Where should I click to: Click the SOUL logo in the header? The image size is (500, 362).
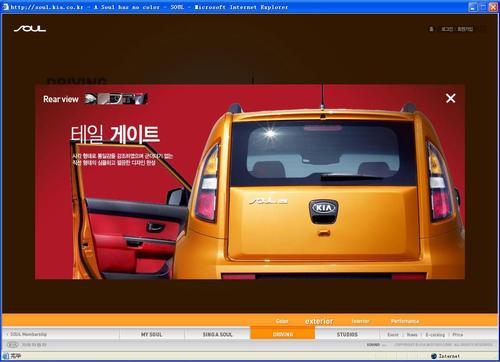pos(30,29)
